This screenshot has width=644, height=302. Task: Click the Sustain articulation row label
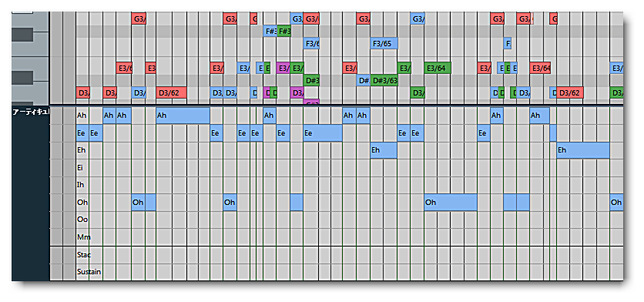pyautogui.click(x=89, y=272)
